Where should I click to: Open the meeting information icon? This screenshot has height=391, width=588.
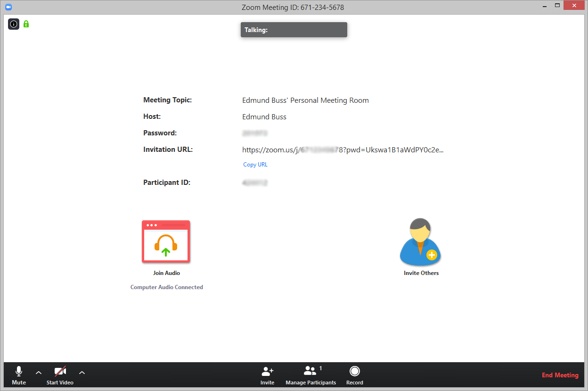point(14,24)
